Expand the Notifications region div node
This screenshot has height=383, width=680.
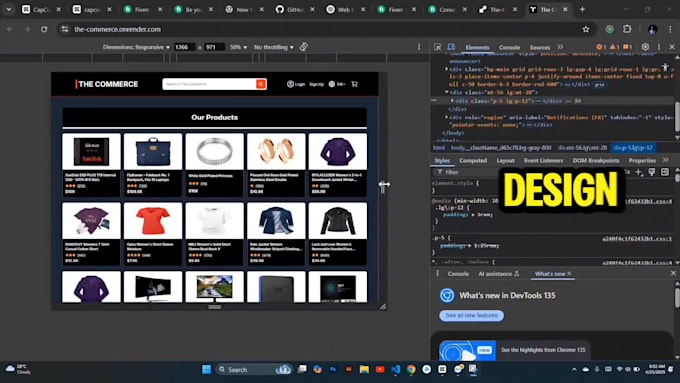coord(447,117)
